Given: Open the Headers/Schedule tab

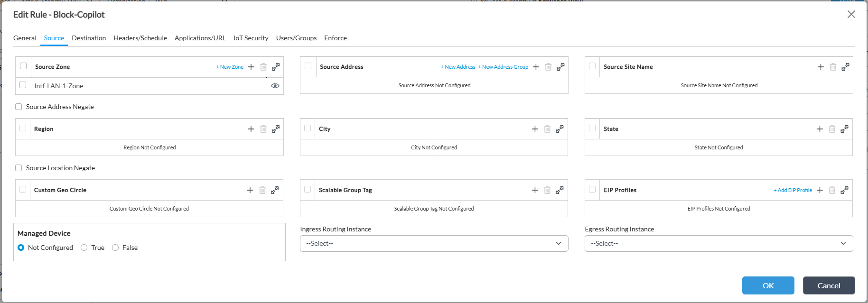Looking at the screenshot, I should [140, 38].
